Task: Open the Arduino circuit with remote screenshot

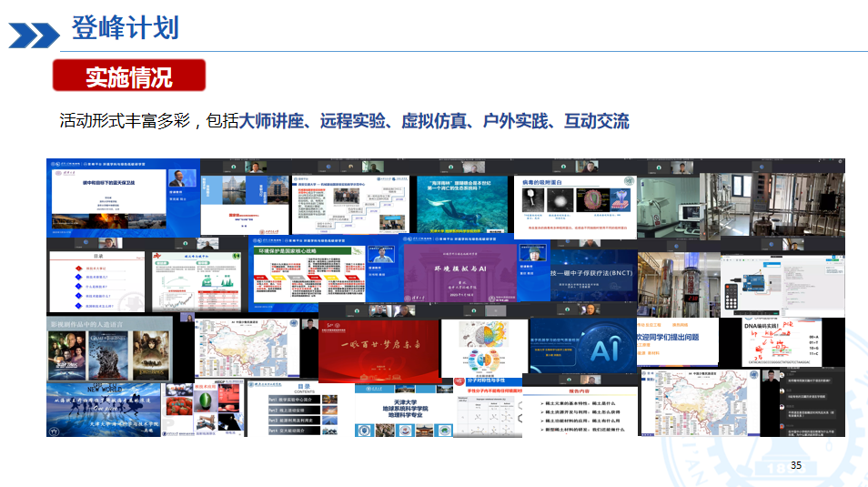Action: (782, 286)
